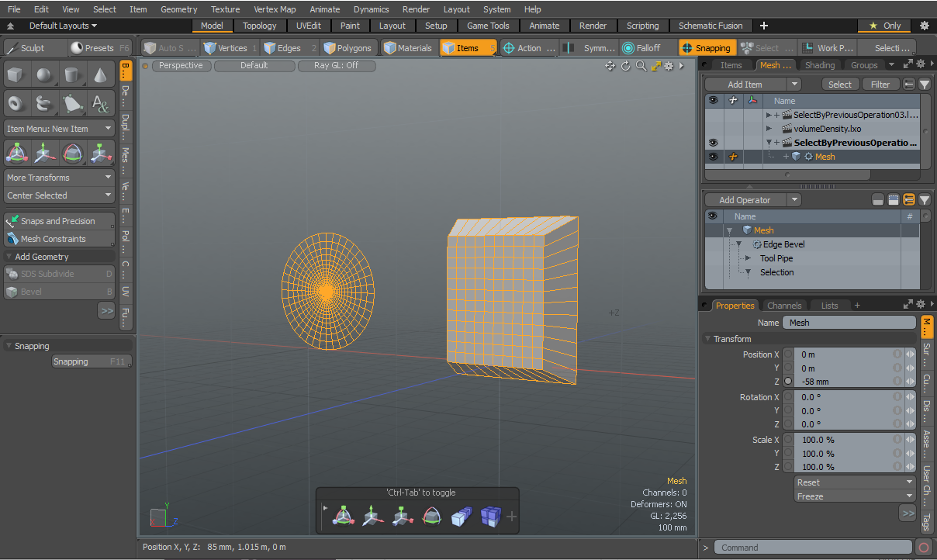Open the Geometry menu
Image resolution: width=937 pixels, height=560 pixels.
(179, 9)
